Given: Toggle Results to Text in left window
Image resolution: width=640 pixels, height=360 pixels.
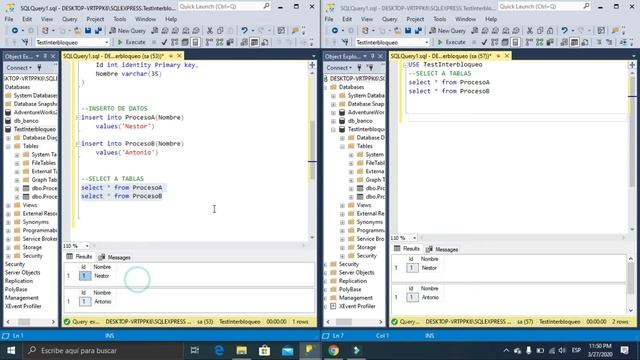Looking at the screenshot, I should coord(244,42).
